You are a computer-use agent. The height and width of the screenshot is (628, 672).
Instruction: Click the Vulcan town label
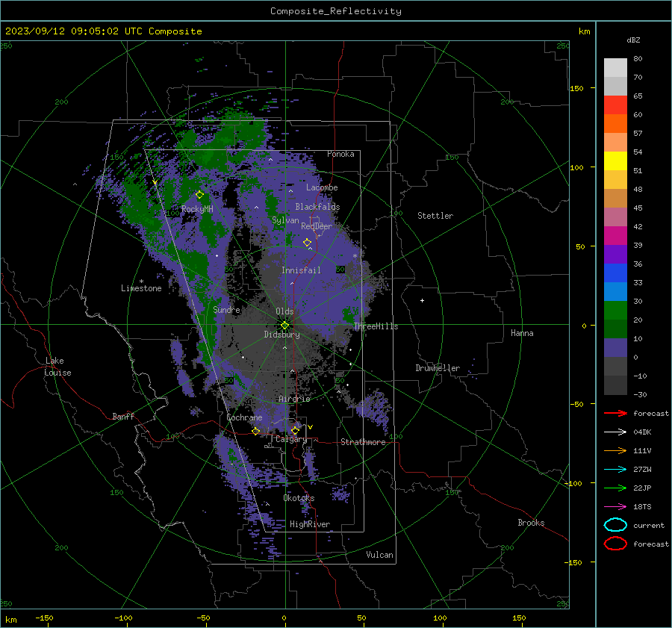point(379,555)
